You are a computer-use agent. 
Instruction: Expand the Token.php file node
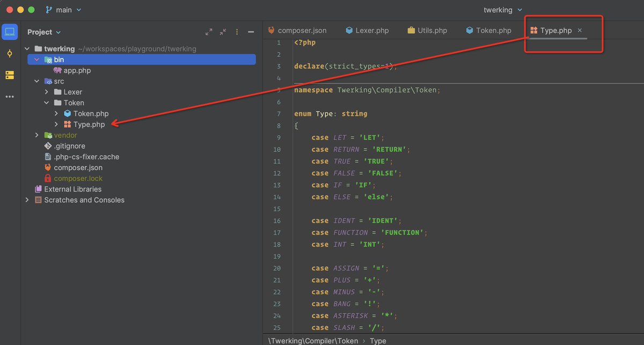point(56,113)
